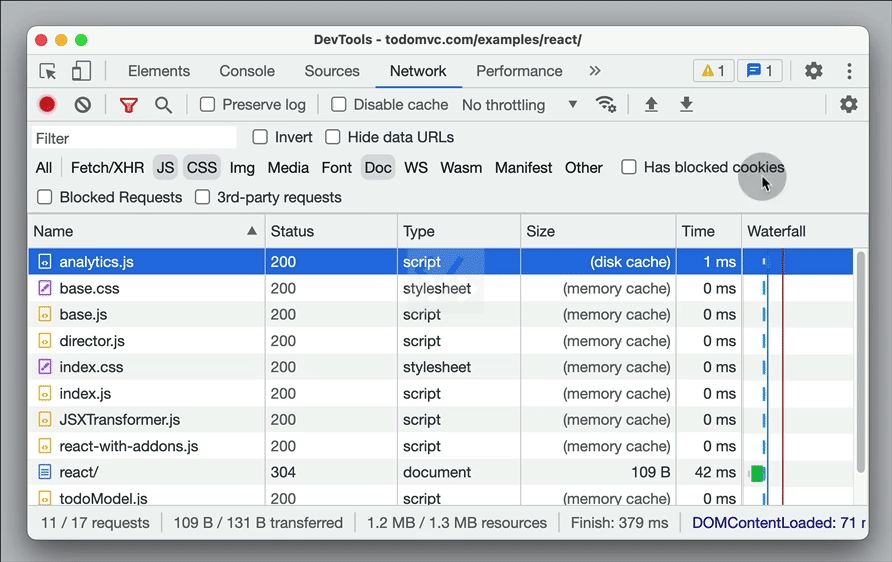Toggle the JS type filter
Viewport: 892px width, 562px height.
point(165,168)
